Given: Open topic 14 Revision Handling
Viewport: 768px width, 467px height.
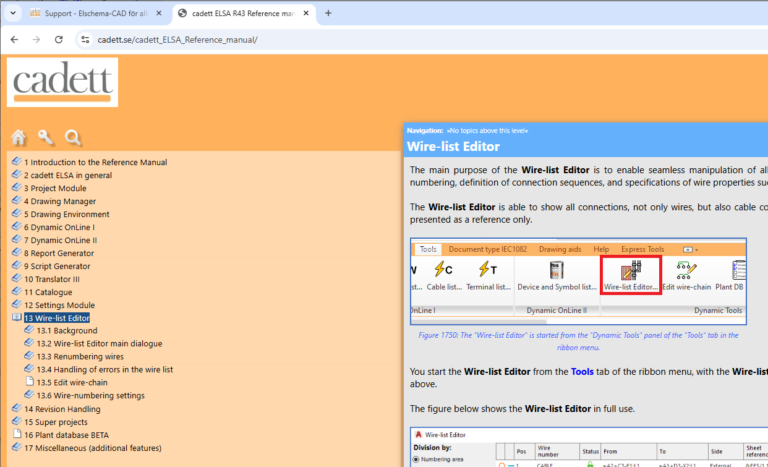Looking at the screenshot, I should coord(62,409).
